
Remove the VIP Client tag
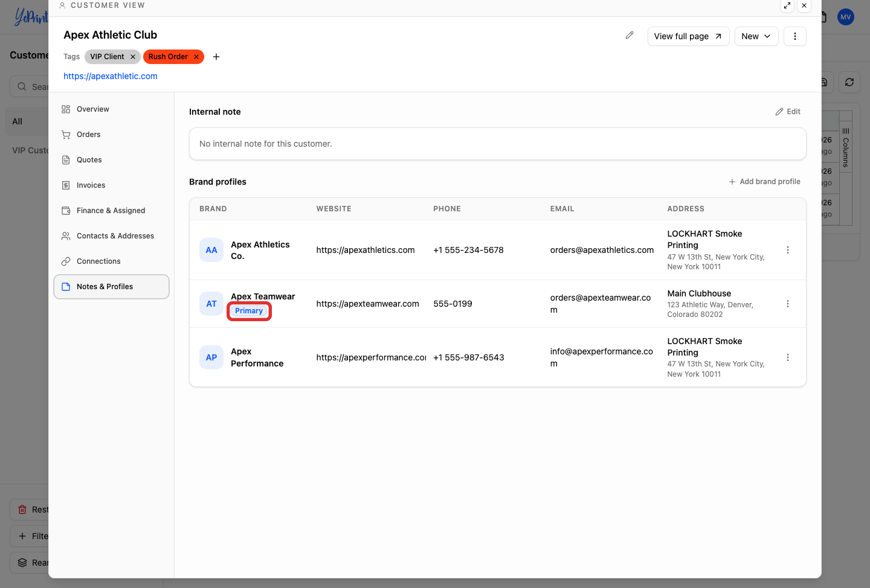pos(133,57)
